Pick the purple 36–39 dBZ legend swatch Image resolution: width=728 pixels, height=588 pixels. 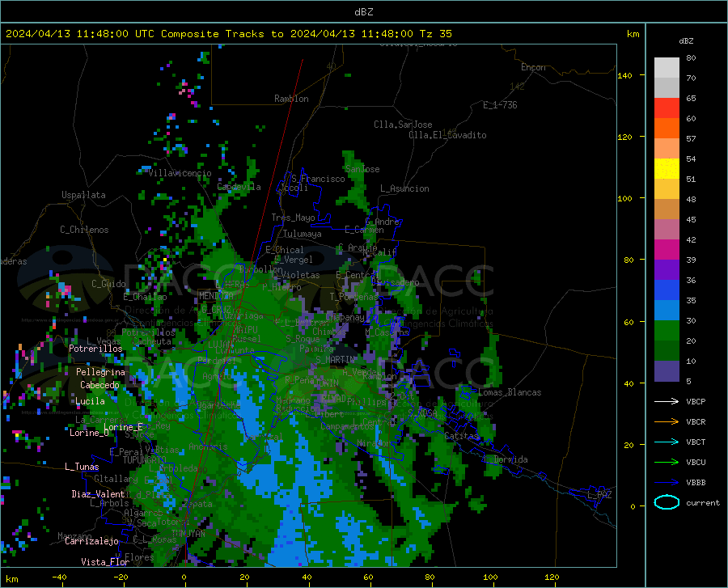click(x=667, y=270)
